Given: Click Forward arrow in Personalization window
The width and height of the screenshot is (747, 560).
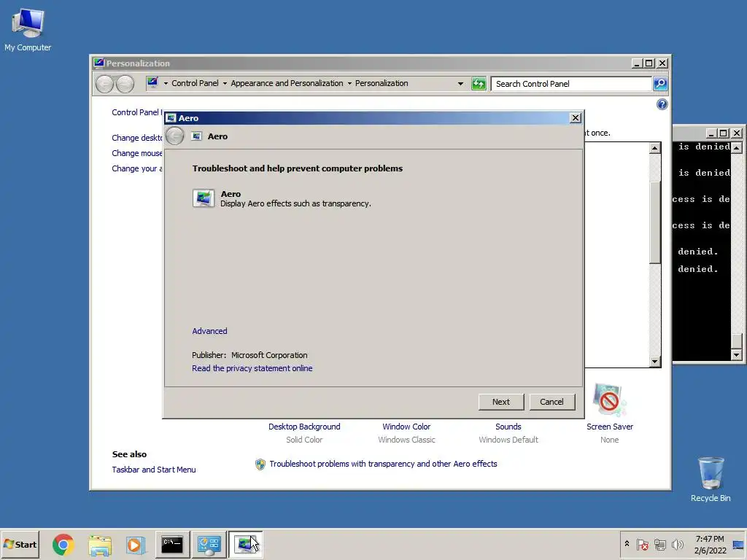Looking at the screenshot, I should point(125,85).
